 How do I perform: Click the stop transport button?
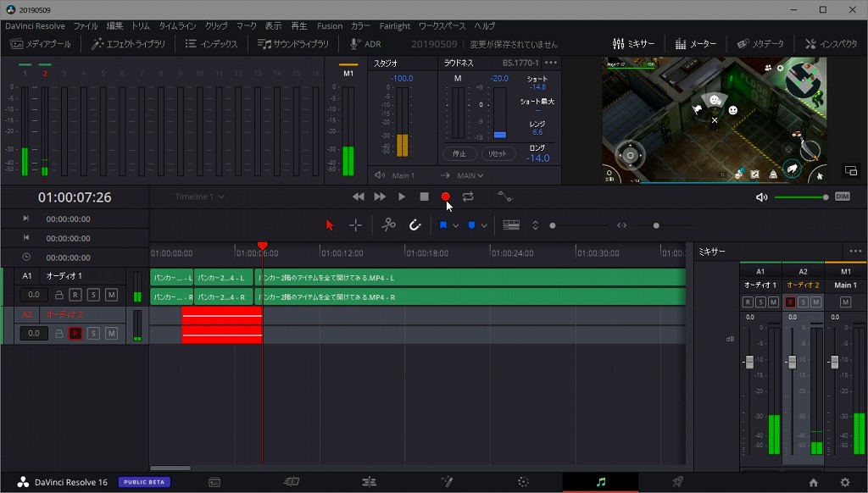coord(424,197)
